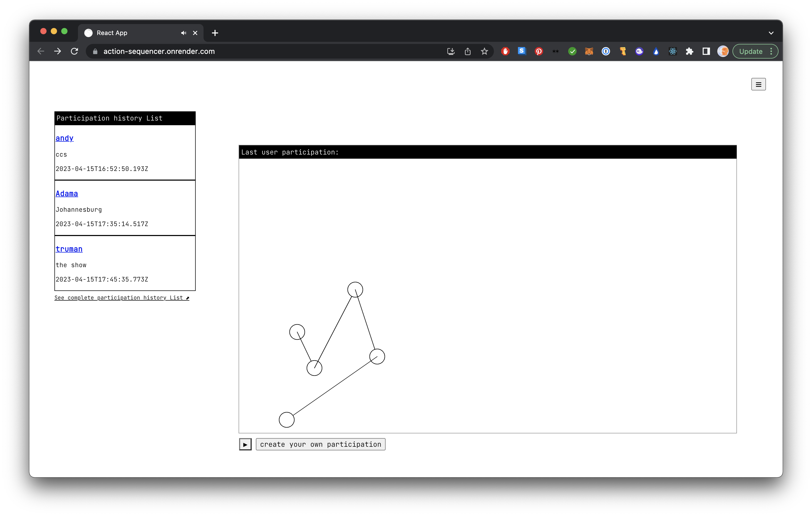
Task: Click the bottom-most circle node in canvas
Action: pos(287,420)
